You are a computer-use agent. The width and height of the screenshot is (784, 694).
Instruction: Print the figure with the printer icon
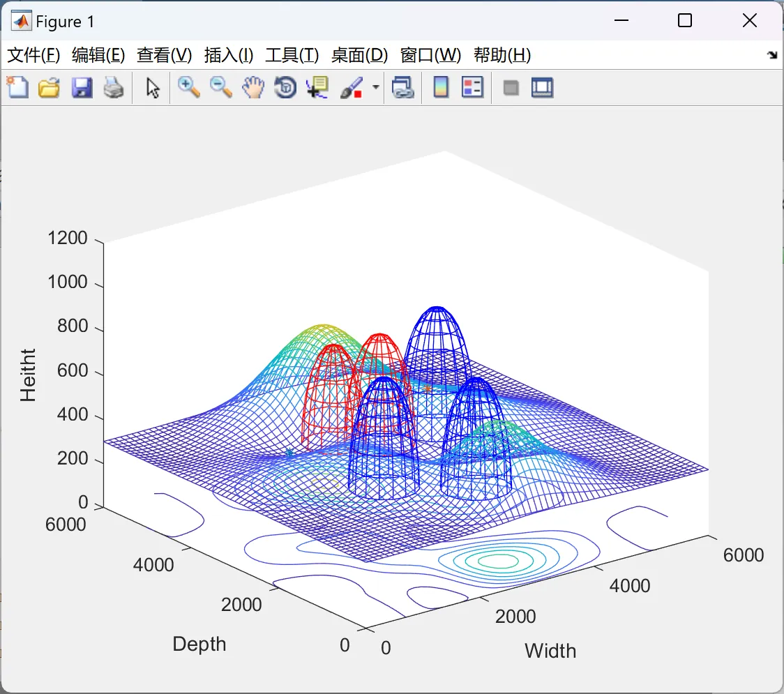[114, 88]
